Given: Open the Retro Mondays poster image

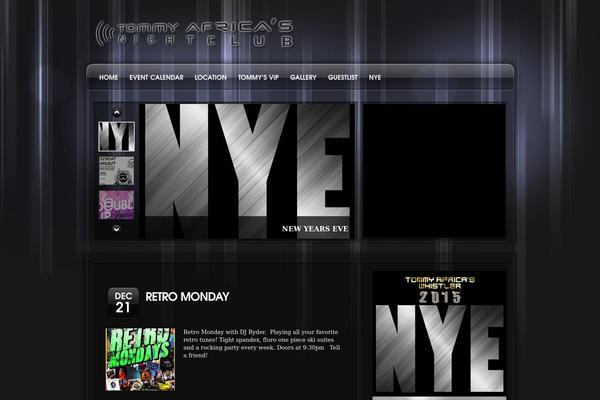Looking at the screenshot, I should point(140,359).
